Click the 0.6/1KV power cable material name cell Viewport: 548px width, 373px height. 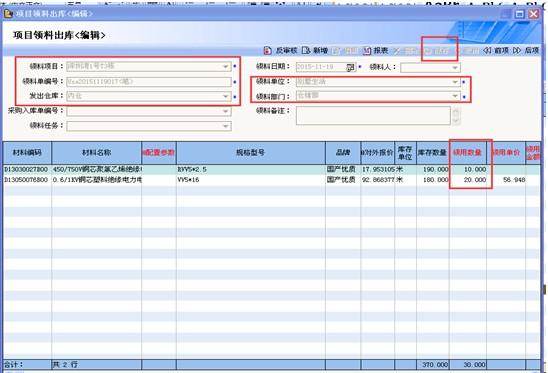click(97, 180)
